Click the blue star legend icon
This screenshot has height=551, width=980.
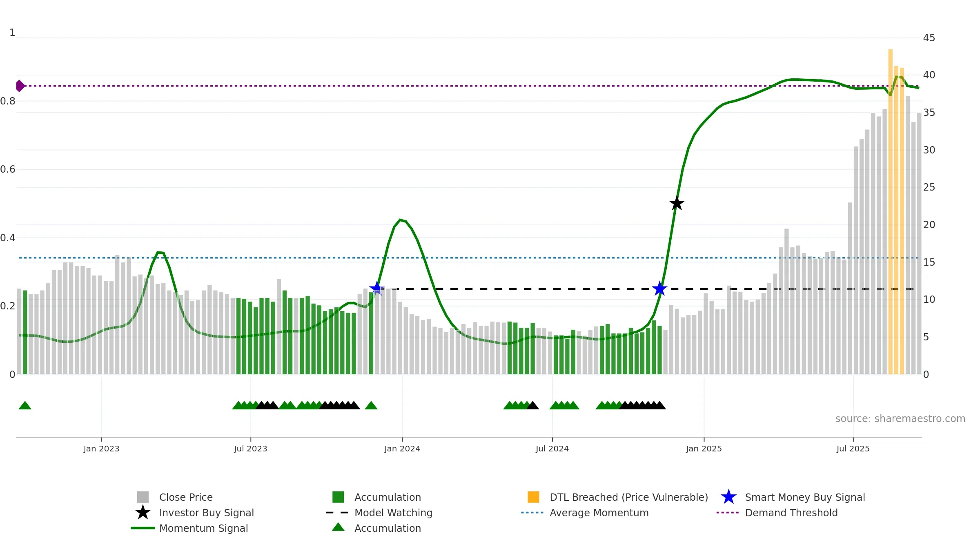728,497
